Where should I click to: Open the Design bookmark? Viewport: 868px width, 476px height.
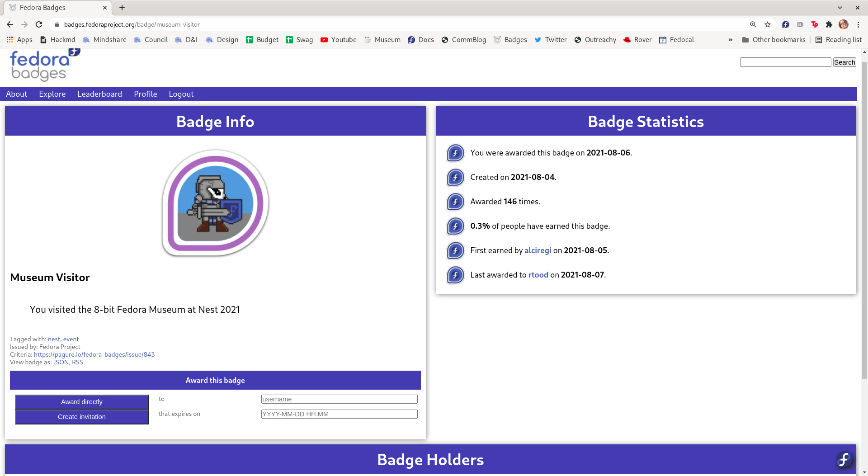click(x=222, y=40)
